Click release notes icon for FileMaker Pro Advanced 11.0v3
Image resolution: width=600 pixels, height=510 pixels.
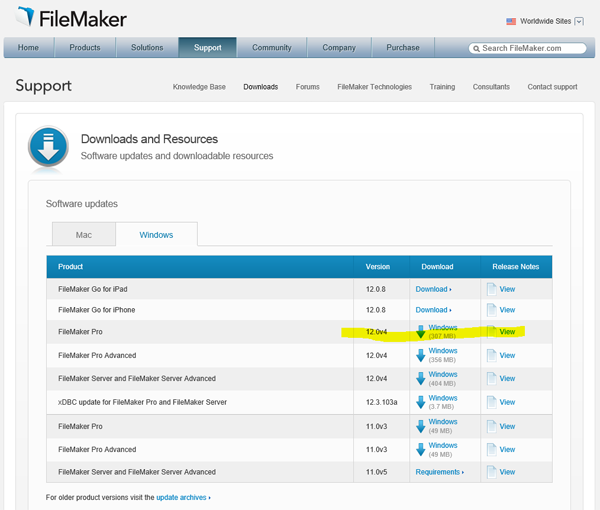pyautogui.click(x=491, y=449)
